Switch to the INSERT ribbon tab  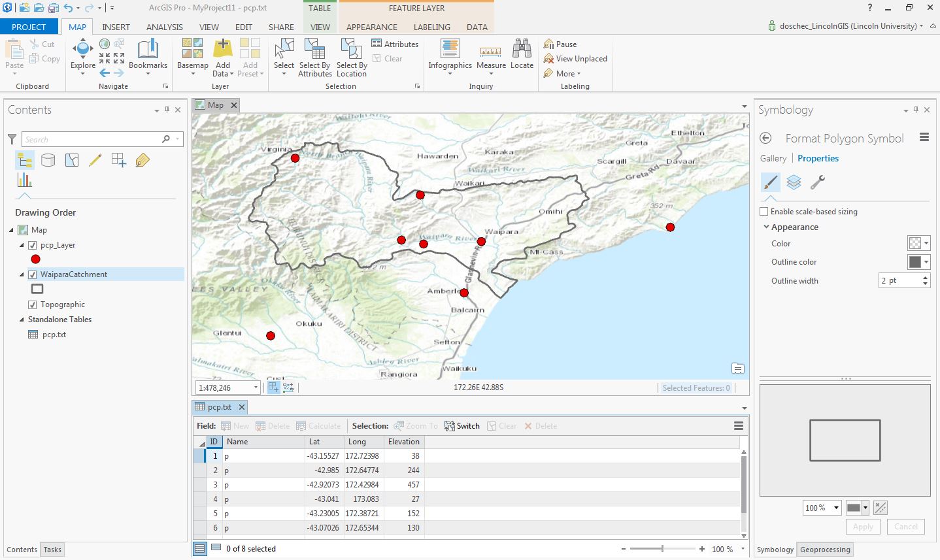click(x=116, y=27)
